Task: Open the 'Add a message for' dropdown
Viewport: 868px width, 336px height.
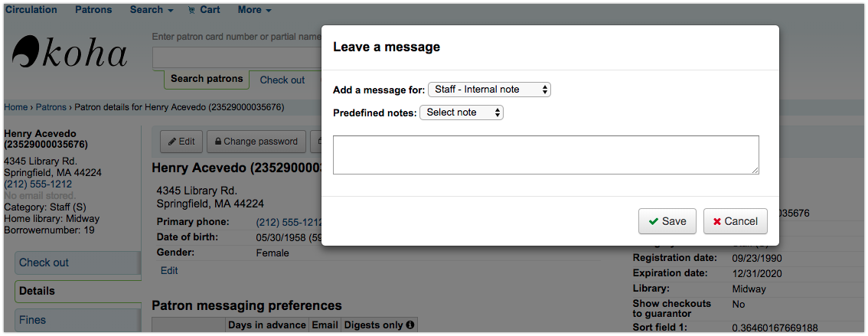Action: [x=489, y=90]
